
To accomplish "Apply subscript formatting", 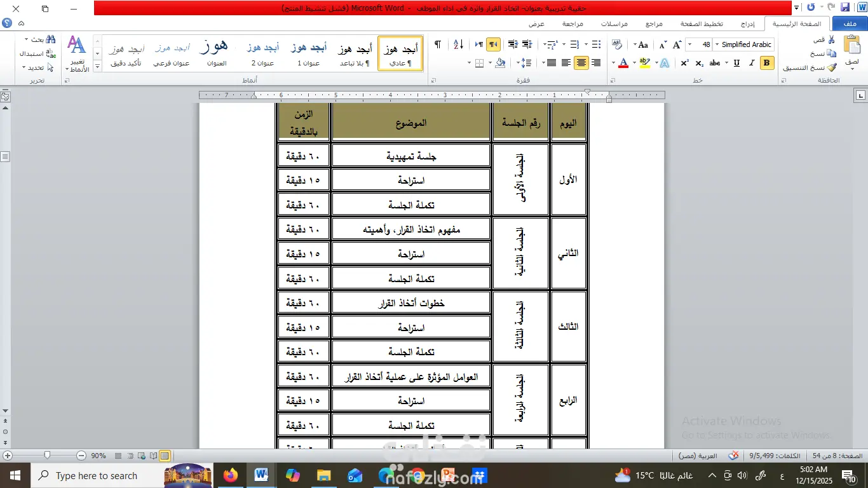I will tap(700, 63).
